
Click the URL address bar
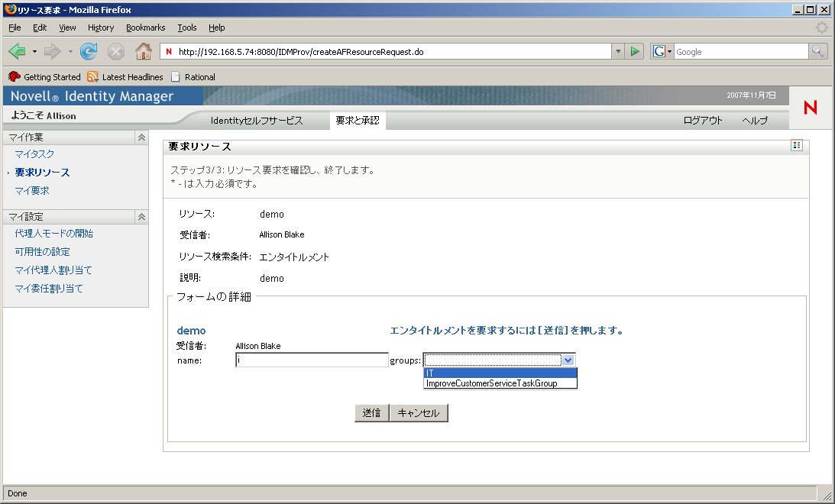(394, 52)
